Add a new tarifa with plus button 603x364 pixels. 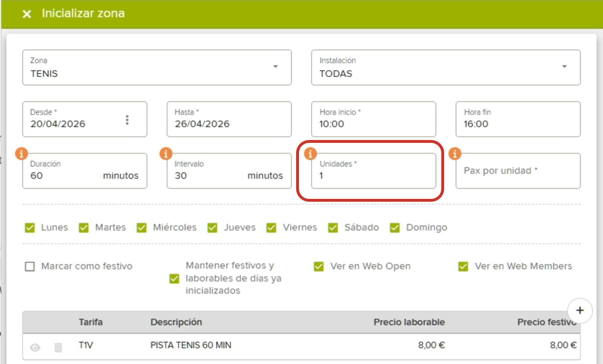click(x=580, y=311)
